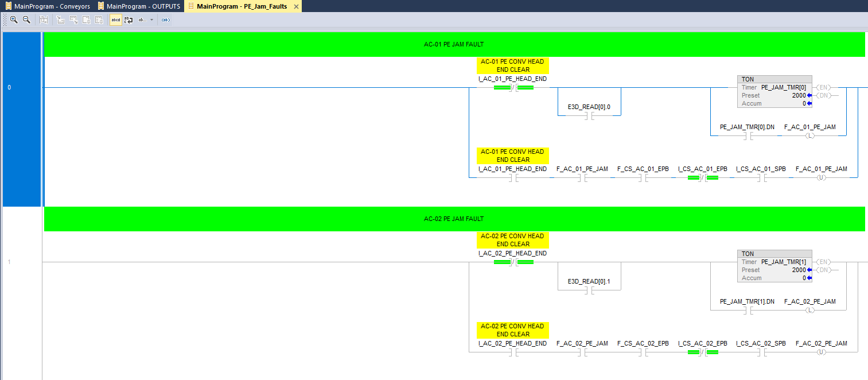868x380 pixels.
Task: Click the Preset value of PE_JAM_TMR[1]
Action: point(799,270)
